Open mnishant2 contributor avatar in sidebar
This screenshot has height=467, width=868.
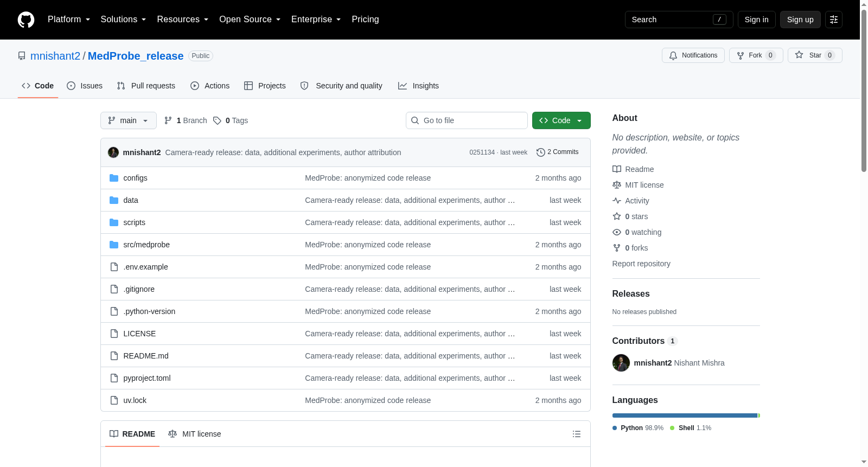[x=621, y=363]
